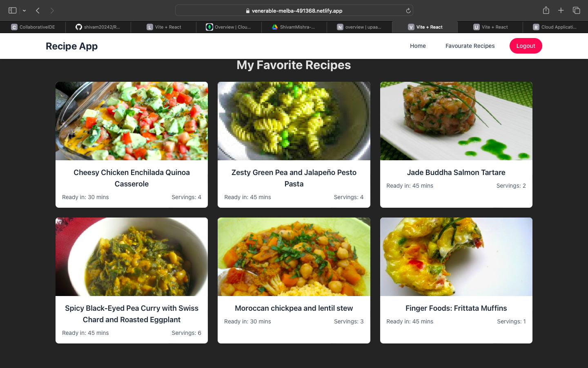
Task: Click the Logout button
Action: click(526, 46)
